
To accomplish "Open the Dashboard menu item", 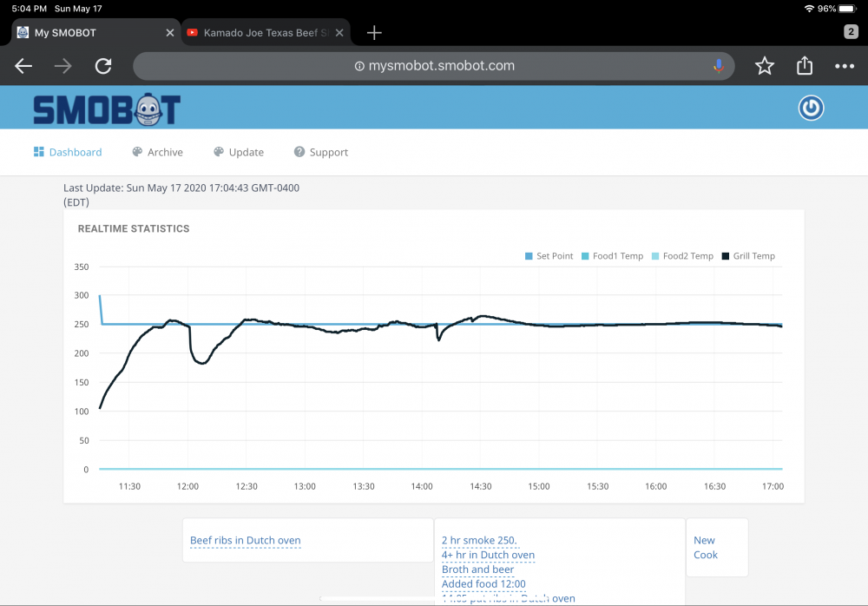I will 68,152.
